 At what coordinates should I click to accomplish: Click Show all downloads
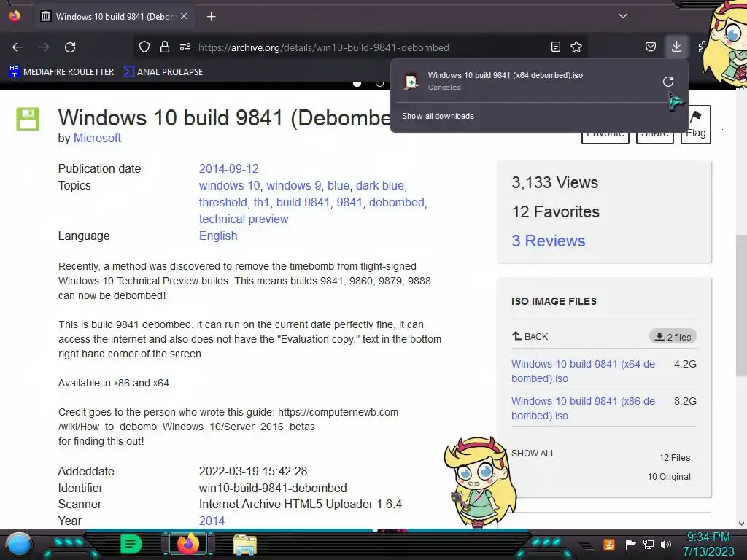[x=438, y=116]
